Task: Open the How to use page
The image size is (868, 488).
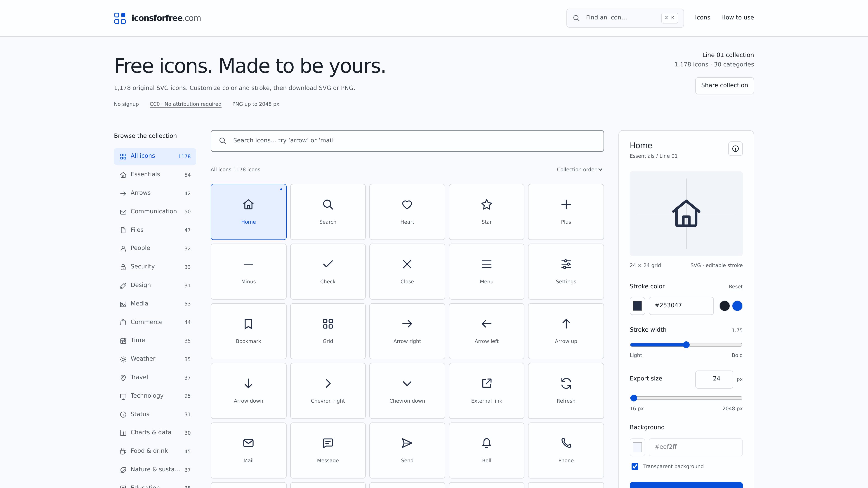Action: tap(737, 18)
